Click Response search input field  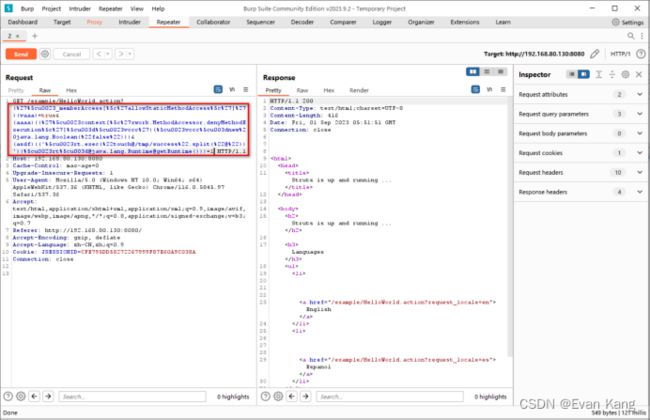(x=390, y=397)
